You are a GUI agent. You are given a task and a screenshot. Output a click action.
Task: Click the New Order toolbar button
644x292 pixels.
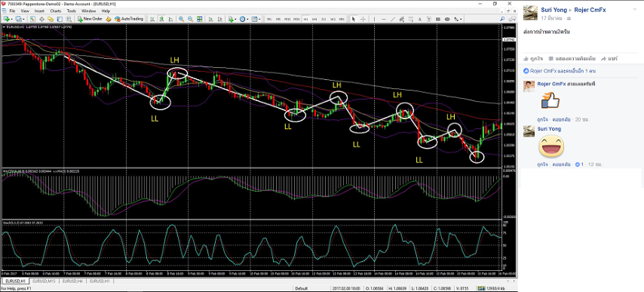point(90,19)
